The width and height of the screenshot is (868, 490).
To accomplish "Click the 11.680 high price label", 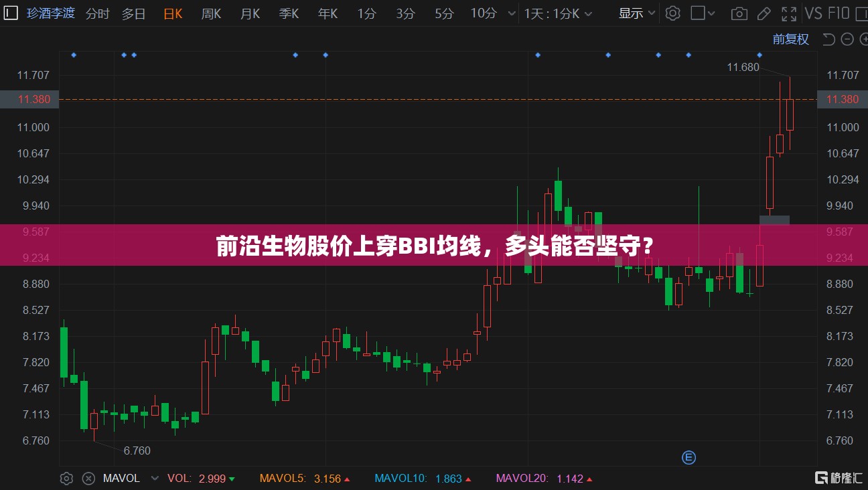I will click(743, 67).
